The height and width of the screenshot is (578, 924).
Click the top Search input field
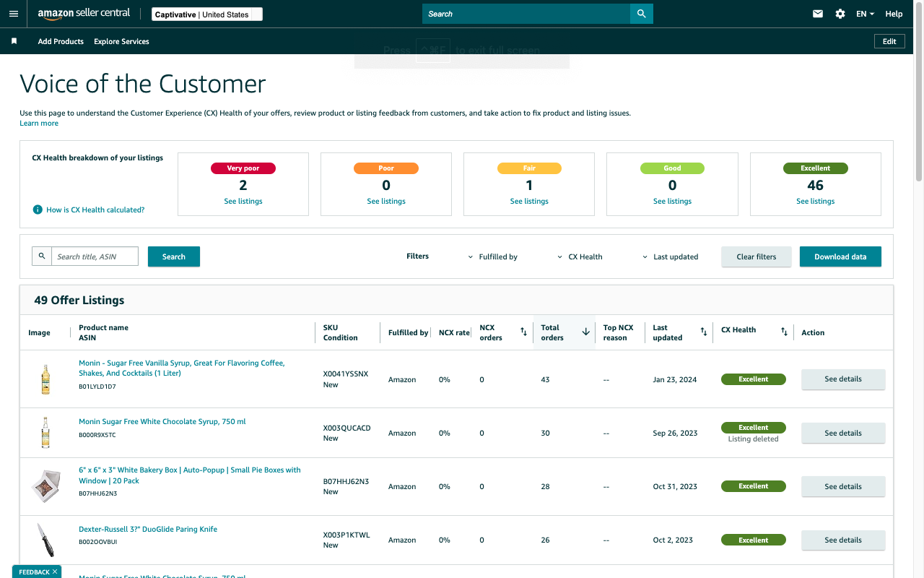pyautogui.click(x=526, y=14)
